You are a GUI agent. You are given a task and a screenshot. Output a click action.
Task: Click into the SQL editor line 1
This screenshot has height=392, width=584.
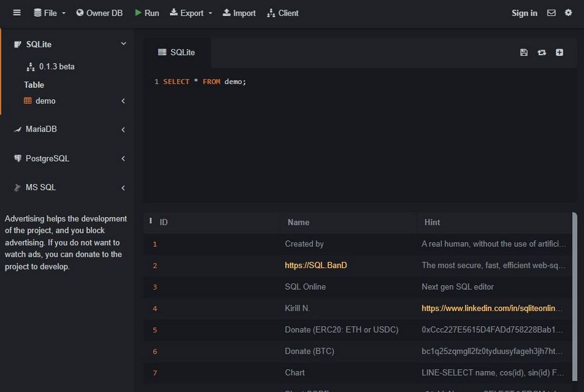point(204,82)
